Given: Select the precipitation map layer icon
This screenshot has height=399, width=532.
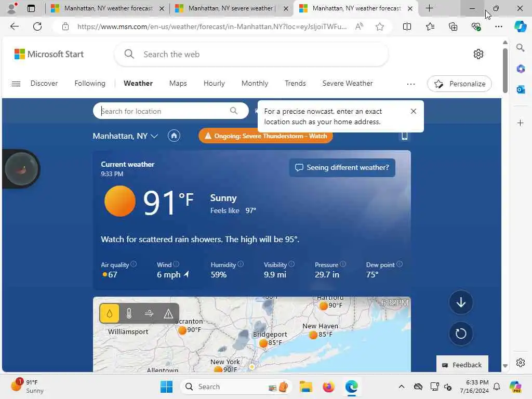Looking at the screenshot, I should point(109,313).
